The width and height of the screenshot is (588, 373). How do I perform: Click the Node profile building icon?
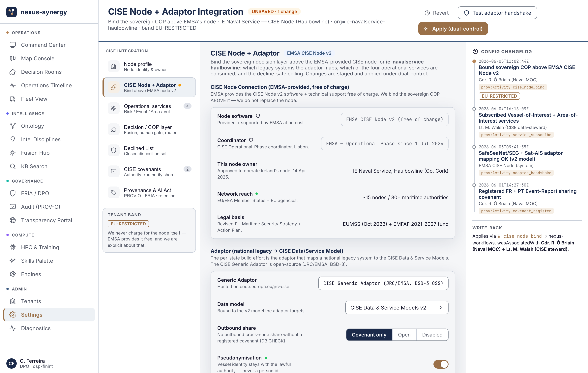114,66
